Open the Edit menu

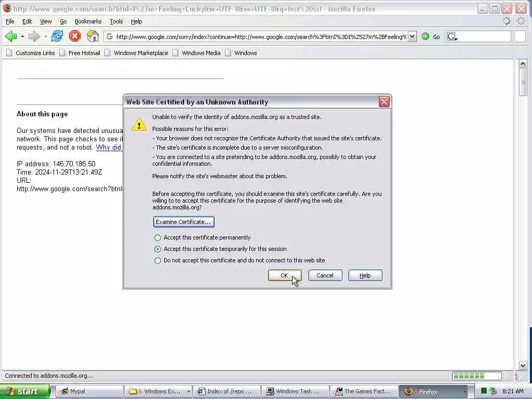coord(27,21)
